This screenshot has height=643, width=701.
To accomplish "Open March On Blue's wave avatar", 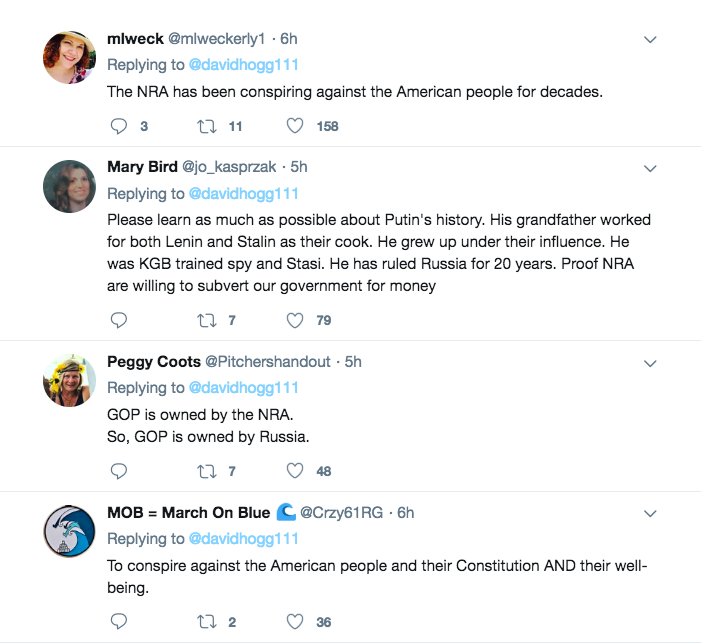I will 70,530.
